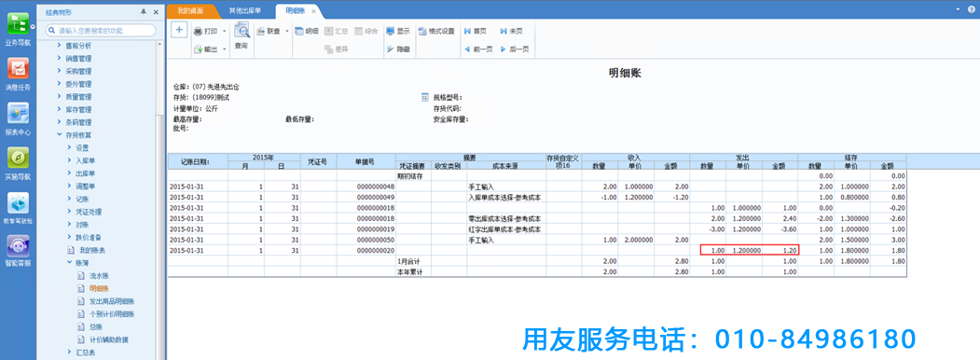
Task: Open the 输出 dropdown arrow
Action: (225, 48)
